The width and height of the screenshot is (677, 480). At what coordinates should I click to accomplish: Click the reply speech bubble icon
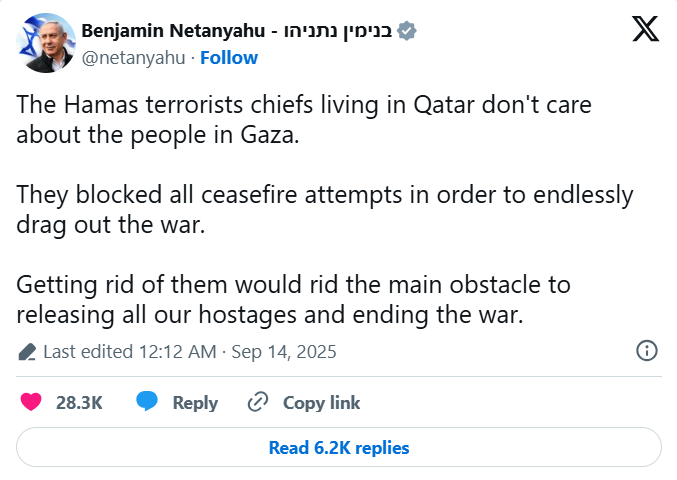tap(148, 402)
